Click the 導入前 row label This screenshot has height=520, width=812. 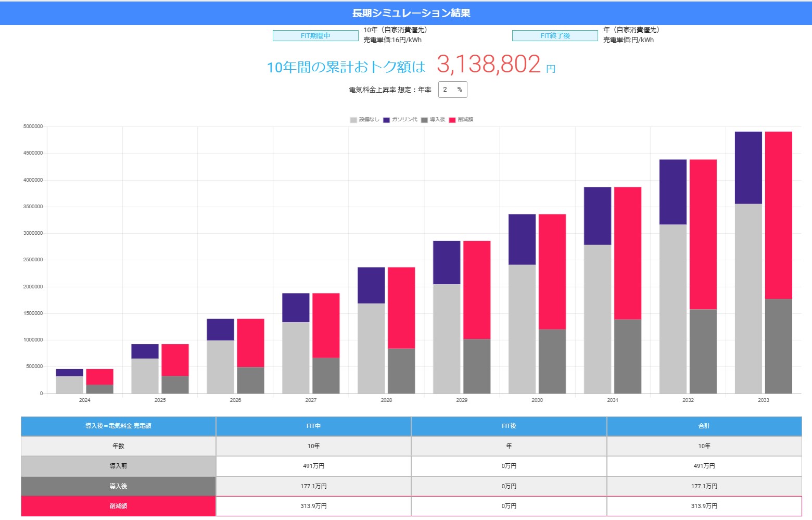118,466
